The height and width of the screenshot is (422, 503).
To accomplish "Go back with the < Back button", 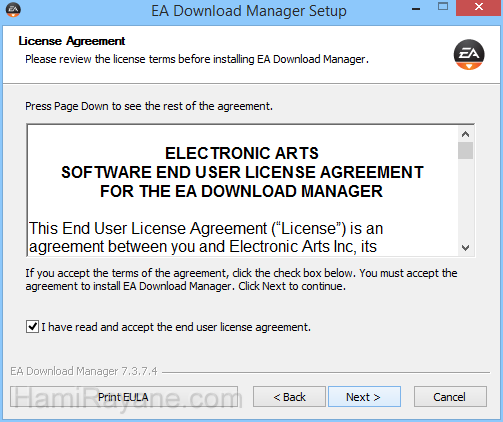I will pyautogui.click(x=289, y=397).
